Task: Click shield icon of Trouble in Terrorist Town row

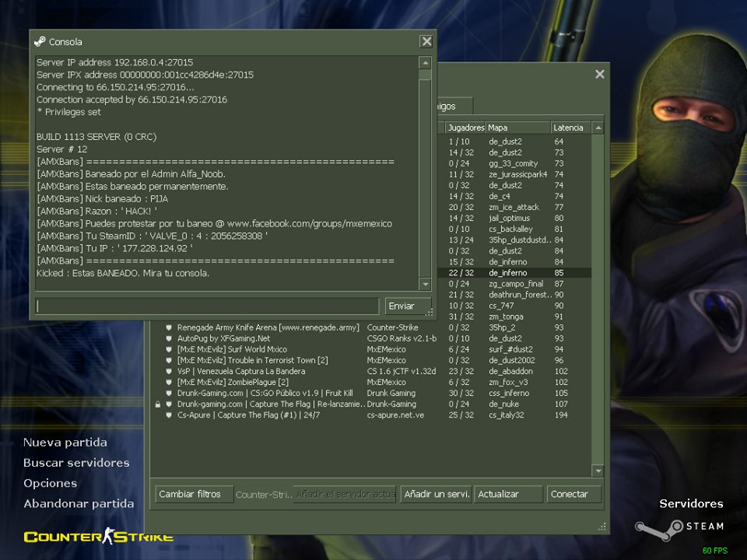Action: (x=169, y=360)
